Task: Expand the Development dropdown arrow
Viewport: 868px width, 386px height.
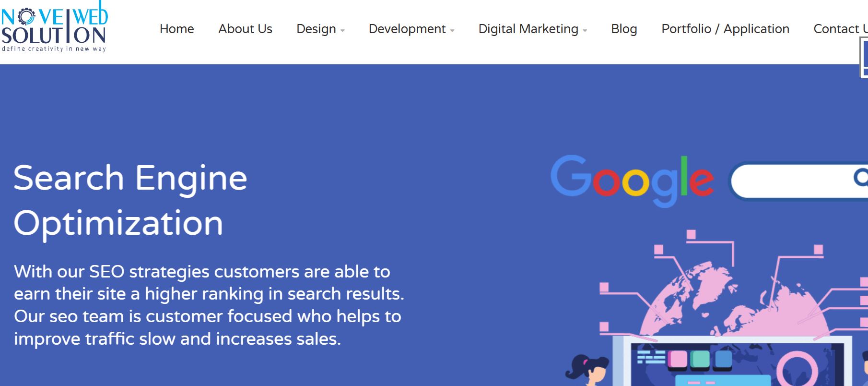Action: tap(452, 31)
